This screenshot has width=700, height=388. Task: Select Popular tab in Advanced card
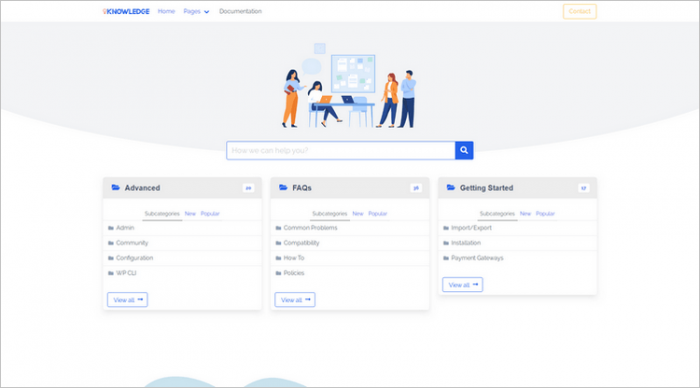click(x=210, y=214)
